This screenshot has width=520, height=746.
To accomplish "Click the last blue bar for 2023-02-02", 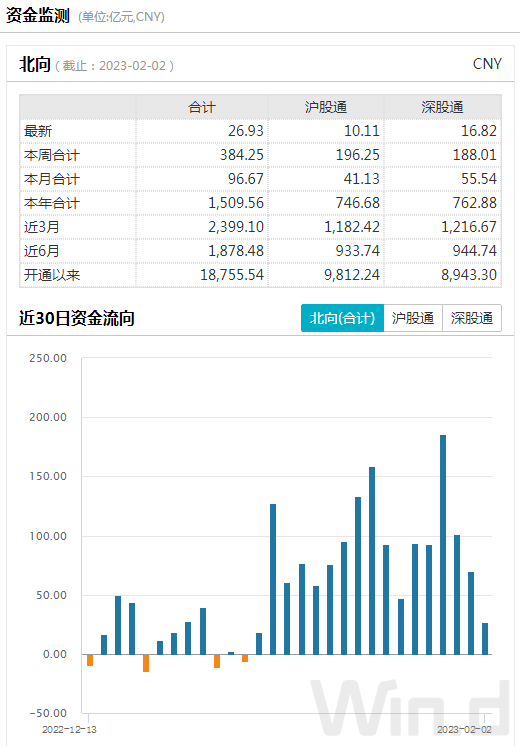I will (x=485, y=639).
